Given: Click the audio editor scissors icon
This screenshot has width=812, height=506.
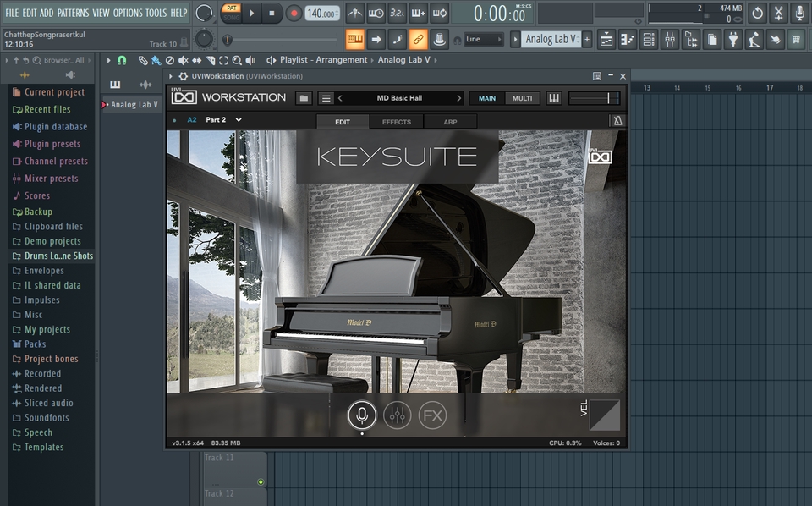Looking at the screenshot, I should click(x=778, y=14).
